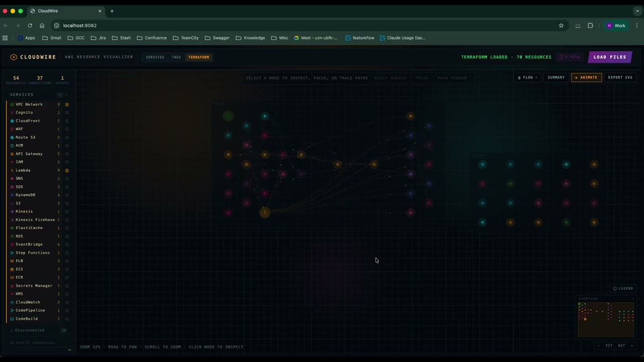Viewport: 644px width, 362px height.
Task: Open the Work profile menu in Chrome
Action: click(x=616, y=26)
